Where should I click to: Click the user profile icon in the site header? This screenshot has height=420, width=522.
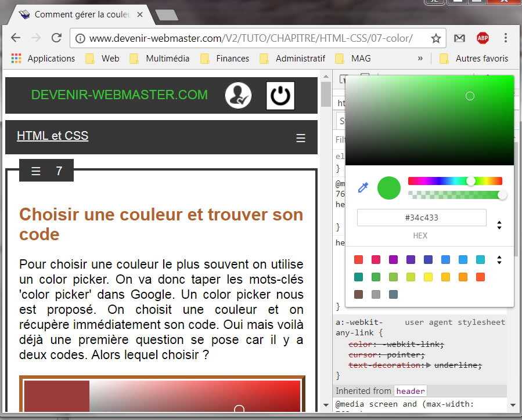[239, 96]
